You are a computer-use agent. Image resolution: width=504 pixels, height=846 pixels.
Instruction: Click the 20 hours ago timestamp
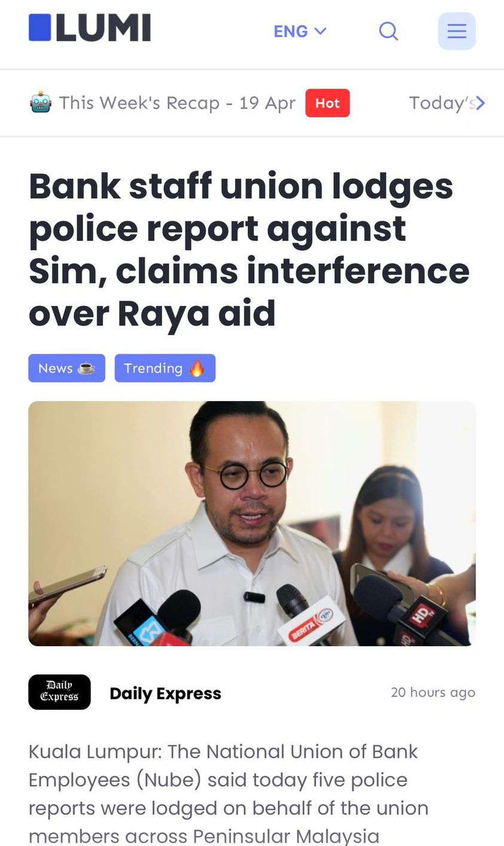tap(433, 692)
